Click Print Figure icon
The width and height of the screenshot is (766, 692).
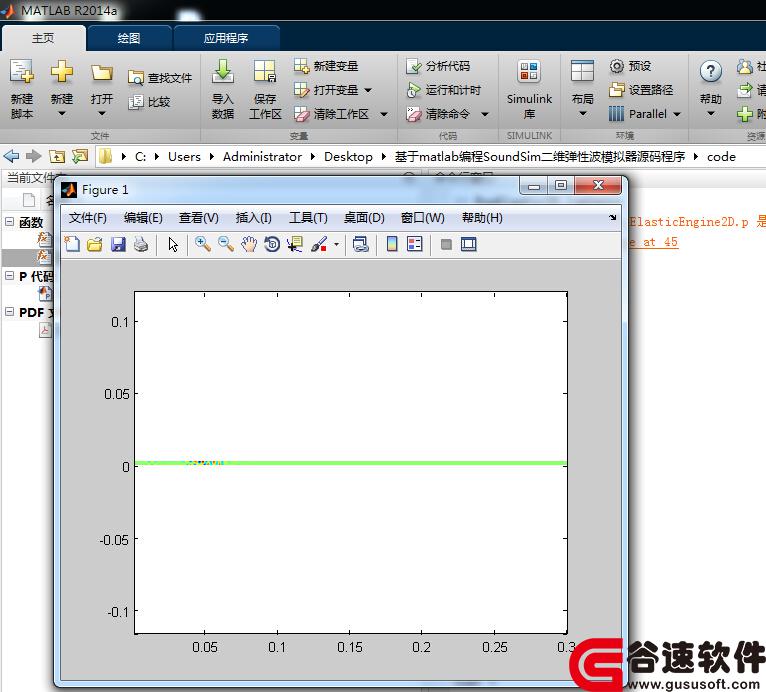141,244
